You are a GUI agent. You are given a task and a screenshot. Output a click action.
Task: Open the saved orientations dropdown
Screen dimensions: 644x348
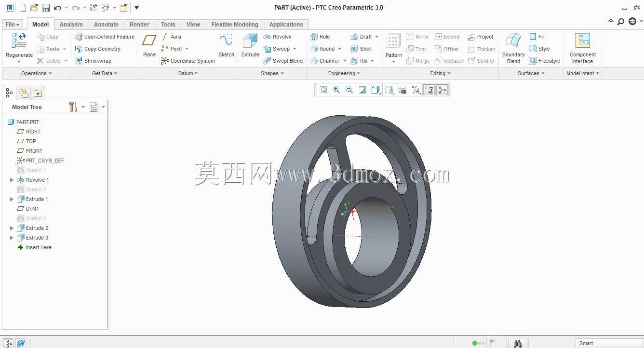coord(389,90)
